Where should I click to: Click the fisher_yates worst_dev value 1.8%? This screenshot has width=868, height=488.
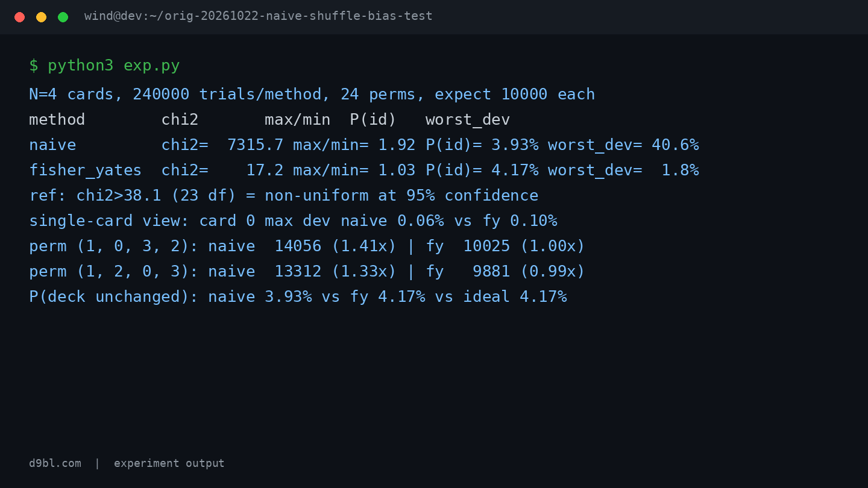pyautogui.click(x=680, y=170)
